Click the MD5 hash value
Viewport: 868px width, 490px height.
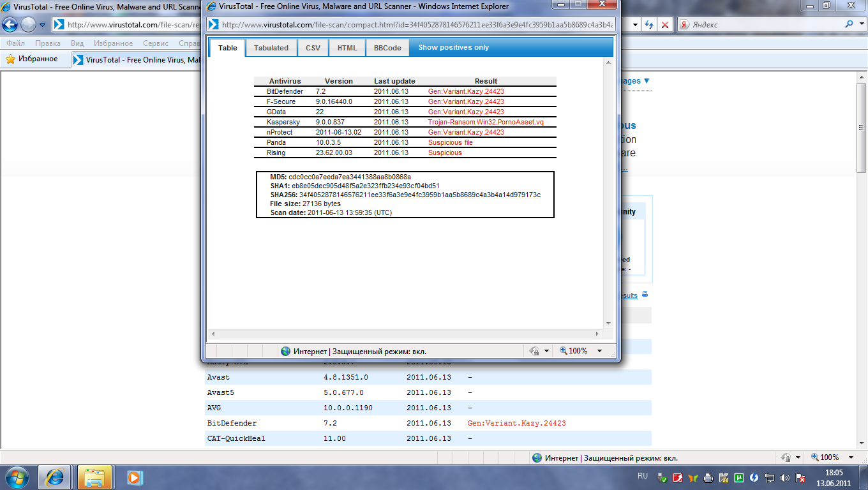(x=350, y=177)
